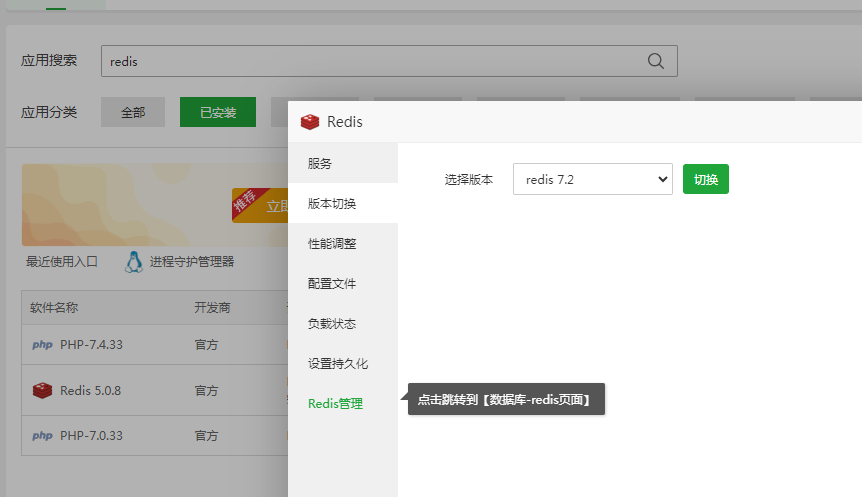Click the Redis 5.0.8 software name
862x497 pixels.
(x=90, y=390)
